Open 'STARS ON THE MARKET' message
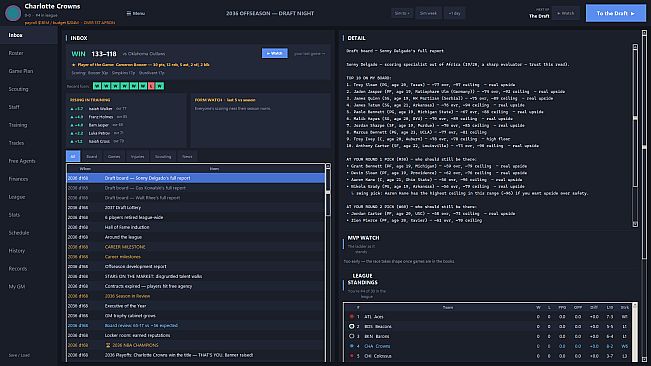 196,276
